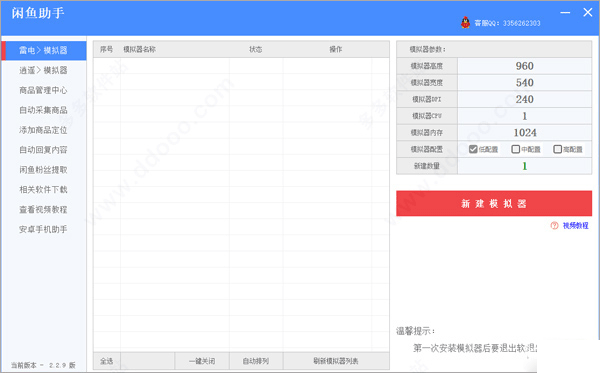Click the question mark help icon

coord(554,226)
